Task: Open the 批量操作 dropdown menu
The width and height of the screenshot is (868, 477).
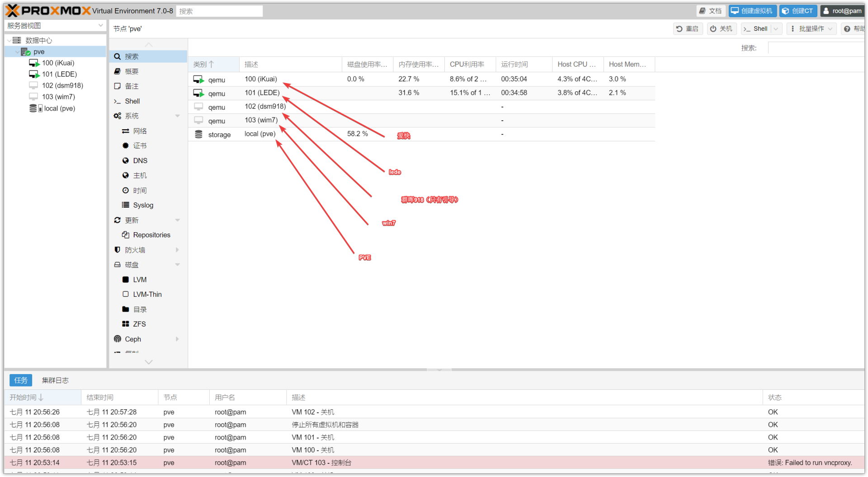Action: (x=811, y=29)
